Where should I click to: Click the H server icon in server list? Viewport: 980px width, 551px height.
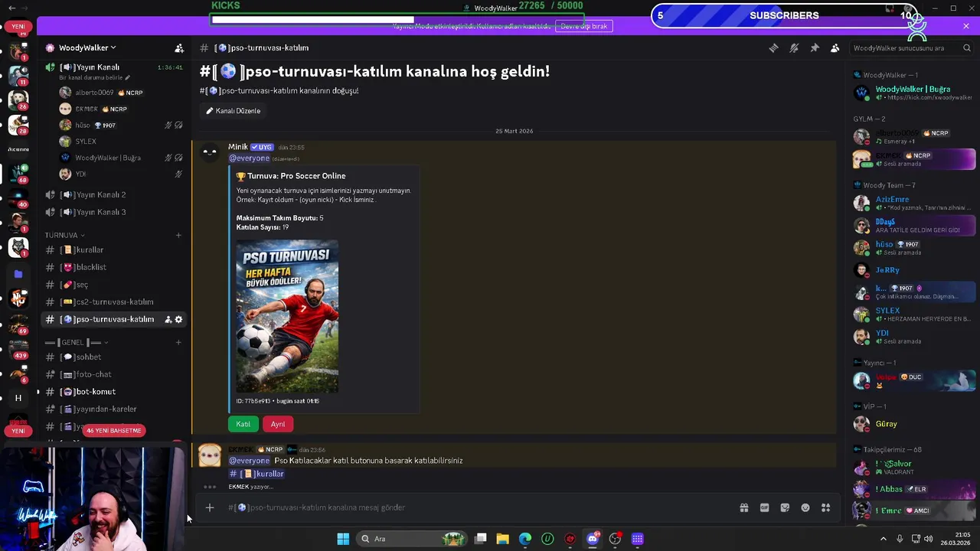(x=18, y=398)
